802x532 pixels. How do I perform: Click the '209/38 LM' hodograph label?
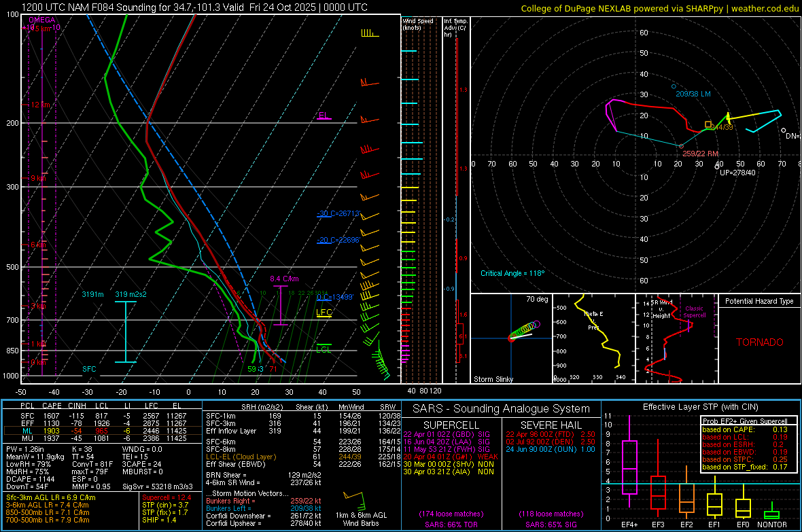[693, 94]
